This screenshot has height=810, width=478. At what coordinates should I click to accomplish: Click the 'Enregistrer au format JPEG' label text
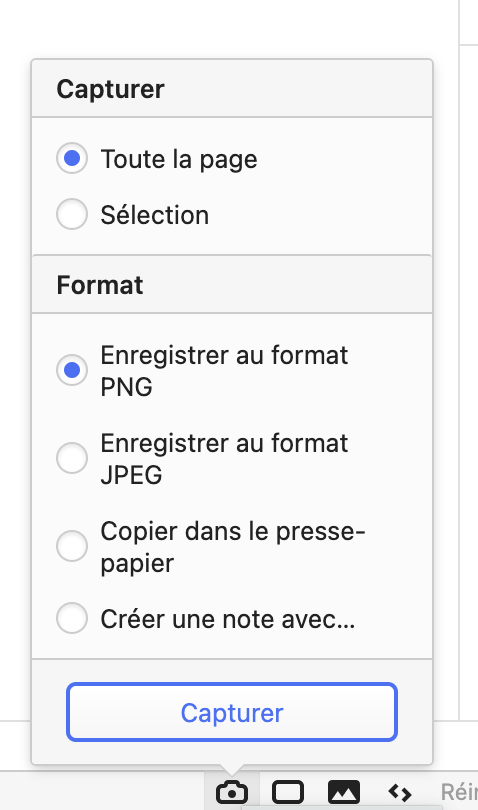224,459
